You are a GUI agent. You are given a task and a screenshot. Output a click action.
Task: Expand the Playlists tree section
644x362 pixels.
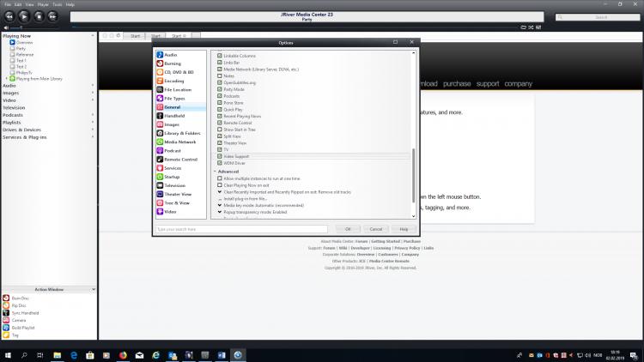pyautogui.click(x=93, y=123)
